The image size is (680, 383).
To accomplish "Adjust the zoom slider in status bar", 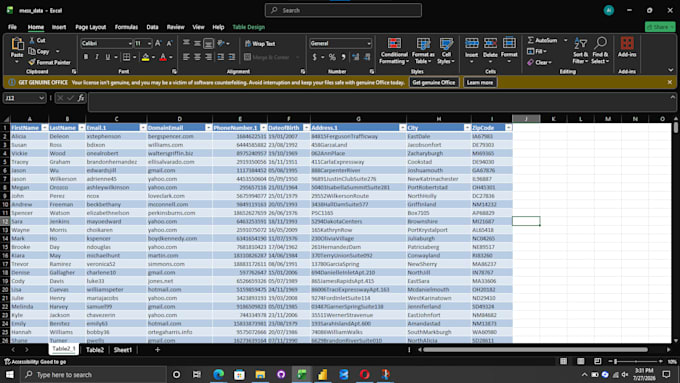I will tap(615, 361).
